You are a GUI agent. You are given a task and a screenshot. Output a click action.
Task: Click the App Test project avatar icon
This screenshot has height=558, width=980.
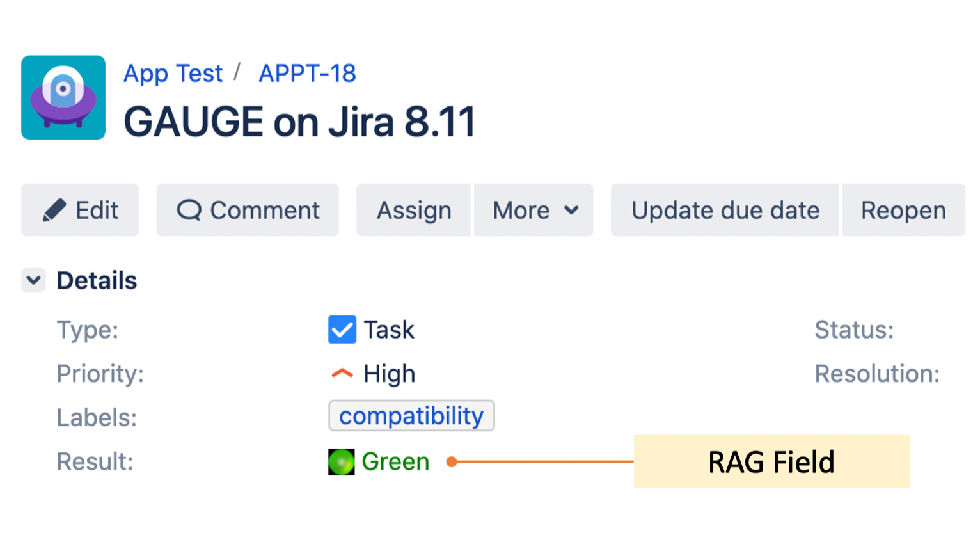pyautogui.click(x=63, y=97)
